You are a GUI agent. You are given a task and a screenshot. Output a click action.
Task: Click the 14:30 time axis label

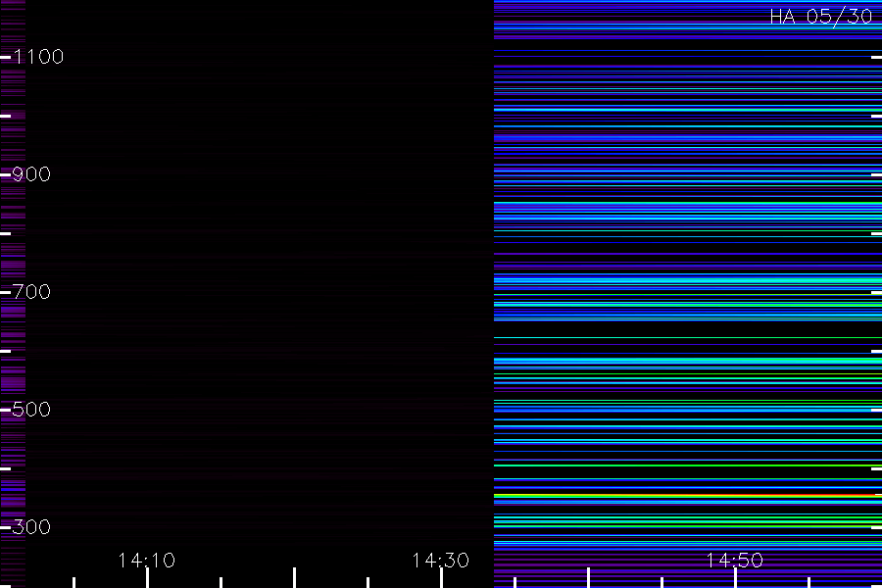[x=440, y=561]
